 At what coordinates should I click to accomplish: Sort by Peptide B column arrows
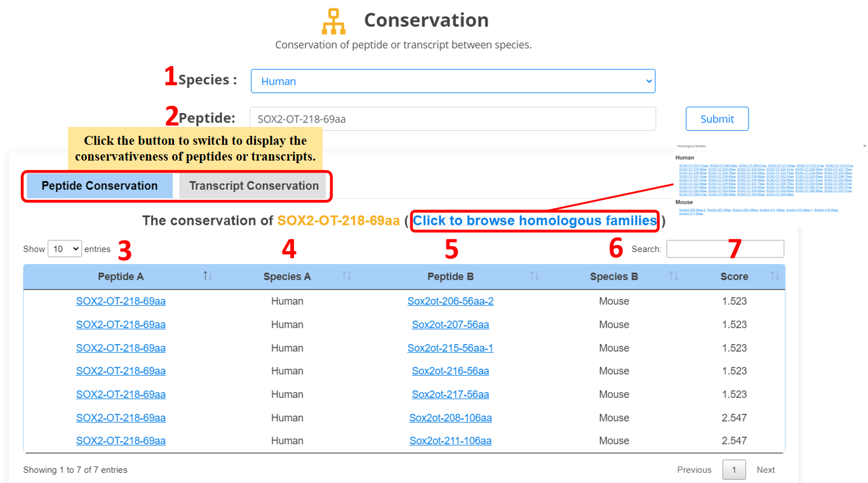pyautogui.click(x=534, y=276)
